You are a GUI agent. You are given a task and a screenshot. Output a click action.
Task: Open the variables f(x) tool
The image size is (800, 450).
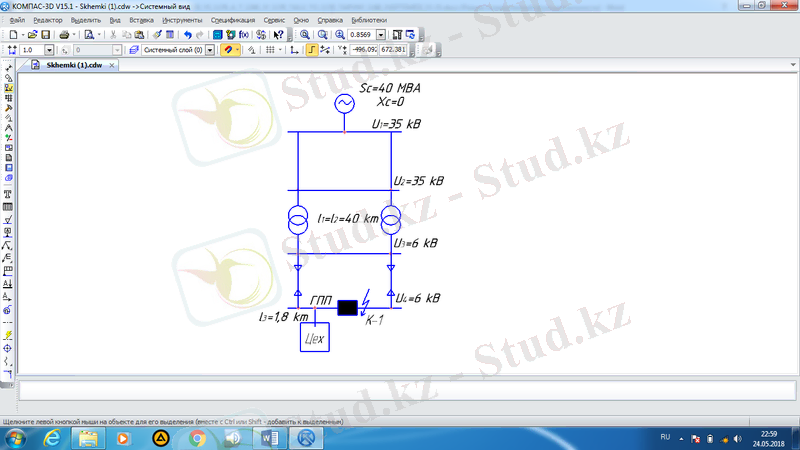(244, 34)
